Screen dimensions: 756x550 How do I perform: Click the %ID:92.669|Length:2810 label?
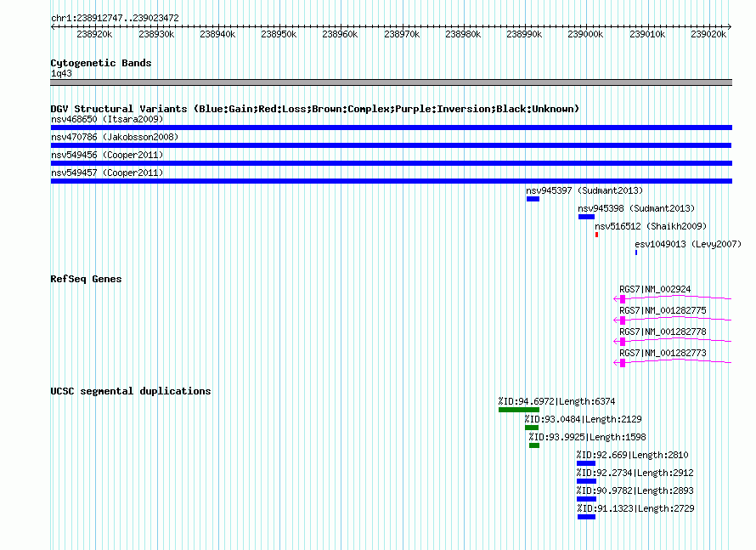(x=633, y=455)
